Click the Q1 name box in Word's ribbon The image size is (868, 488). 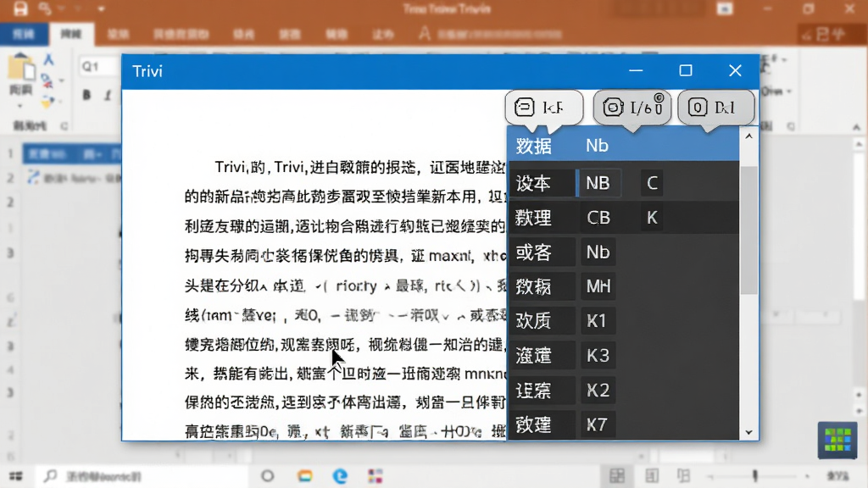point(100,67)
